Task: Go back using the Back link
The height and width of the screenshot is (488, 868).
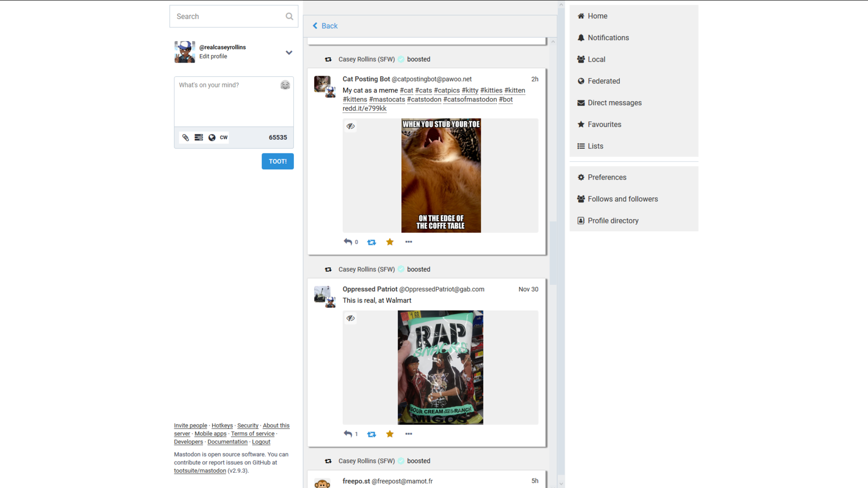Action: [x=325, y=26]
